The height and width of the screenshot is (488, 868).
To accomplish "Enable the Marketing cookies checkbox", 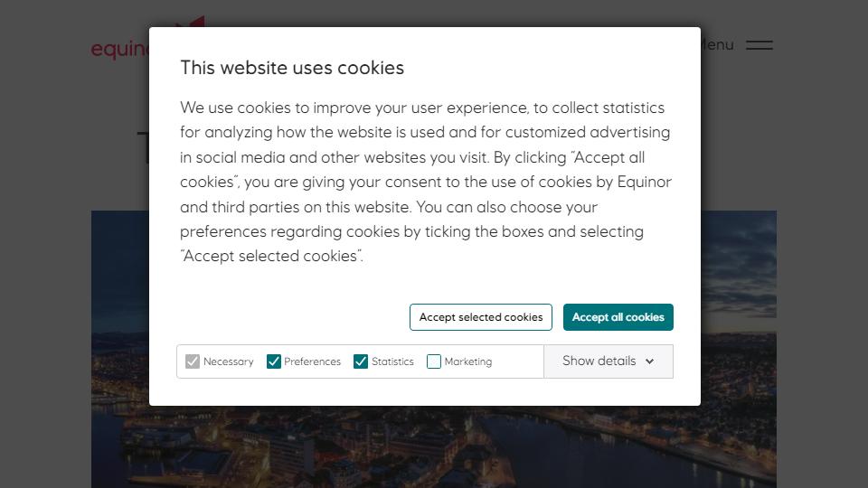I will (434, 361).
